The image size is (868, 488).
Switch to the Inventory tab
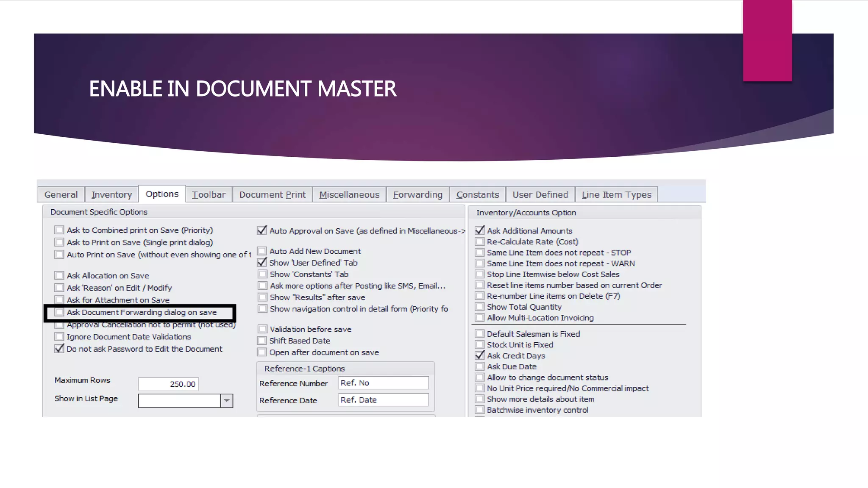[111, 194]
